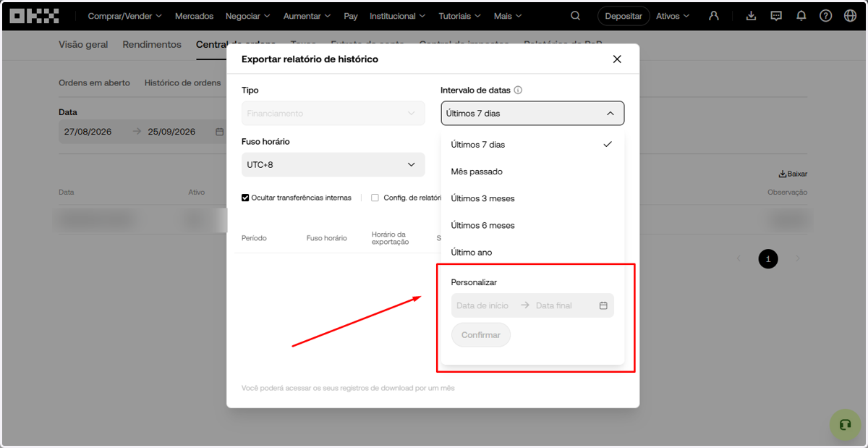Close the export report dialog
Screen dimensions: 868x448
[x=617, y=59]
